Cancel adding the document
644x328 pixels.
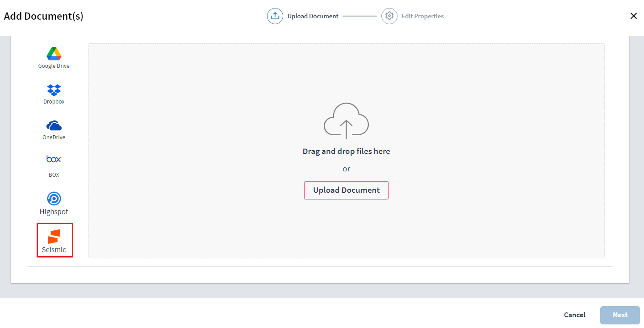575,315
